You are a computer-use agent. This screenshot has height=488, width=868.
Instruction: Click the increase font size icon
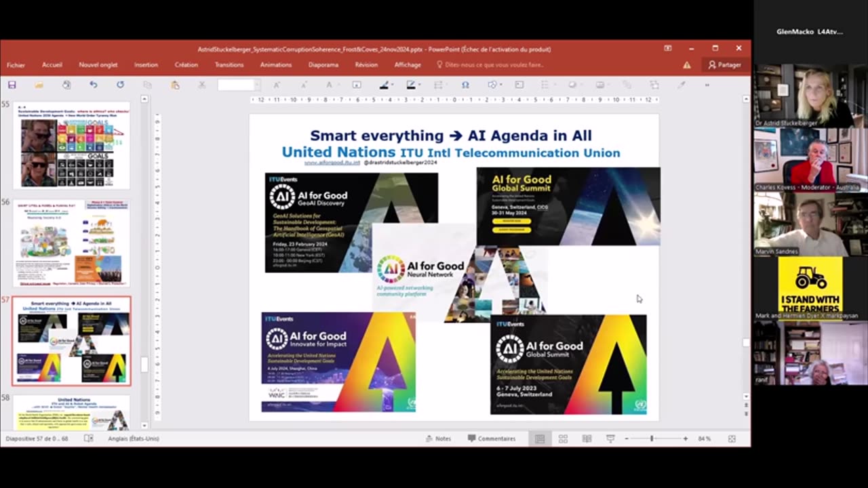pos(277,85)
